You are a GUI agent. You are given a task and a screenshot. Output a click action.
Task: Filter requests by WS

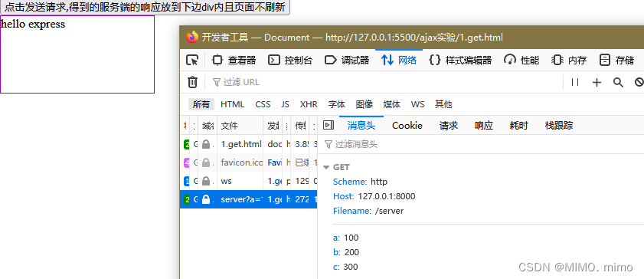point(417,104)
